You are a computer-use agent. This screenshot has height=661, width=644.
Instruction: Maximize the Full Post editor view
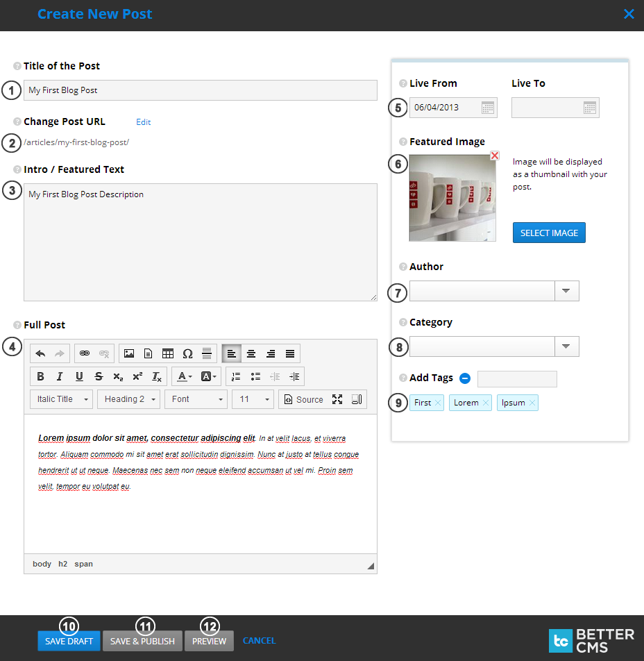(x=338, y=399)
